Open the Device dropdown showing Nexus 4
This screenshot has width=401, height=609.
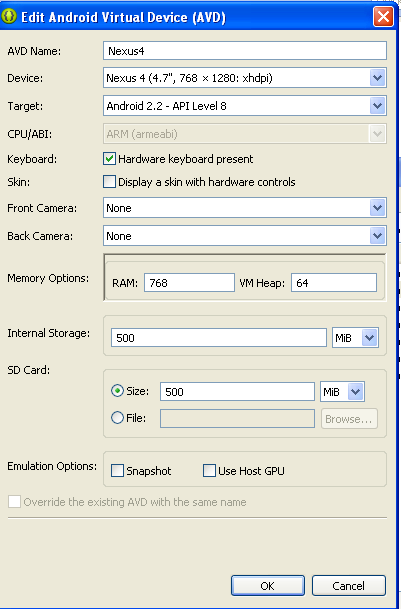tap(245, 78)
